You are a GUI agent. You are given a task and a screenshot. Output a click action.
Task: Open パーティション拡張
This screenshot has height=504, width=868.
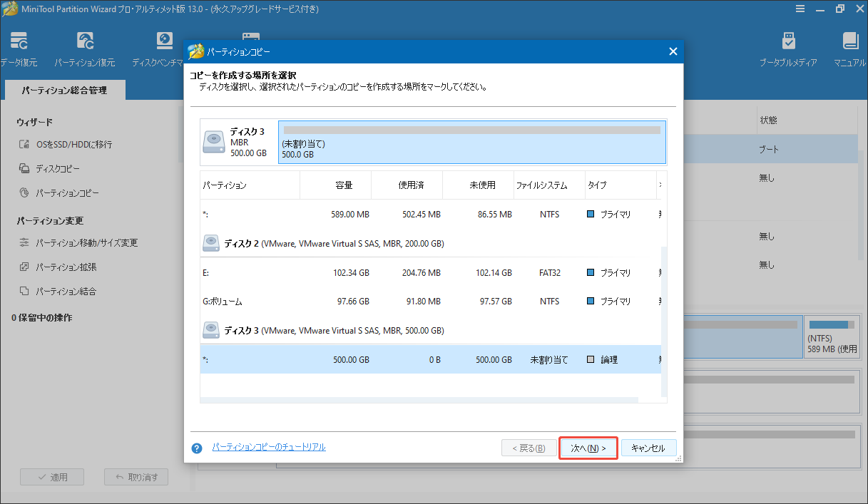pyautogui.click(x=66, y=267)
